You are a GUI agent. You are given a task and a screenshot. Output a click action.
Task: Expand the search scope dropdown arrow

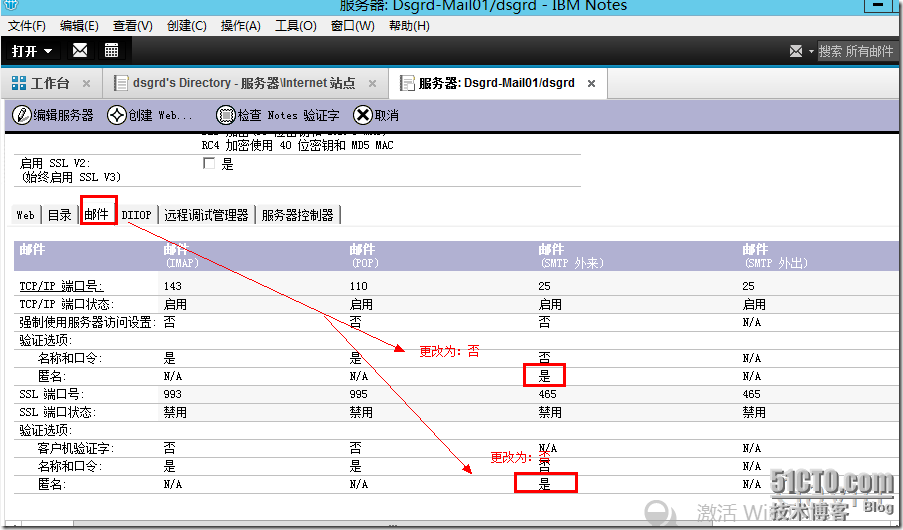click(x=811, y=51)
